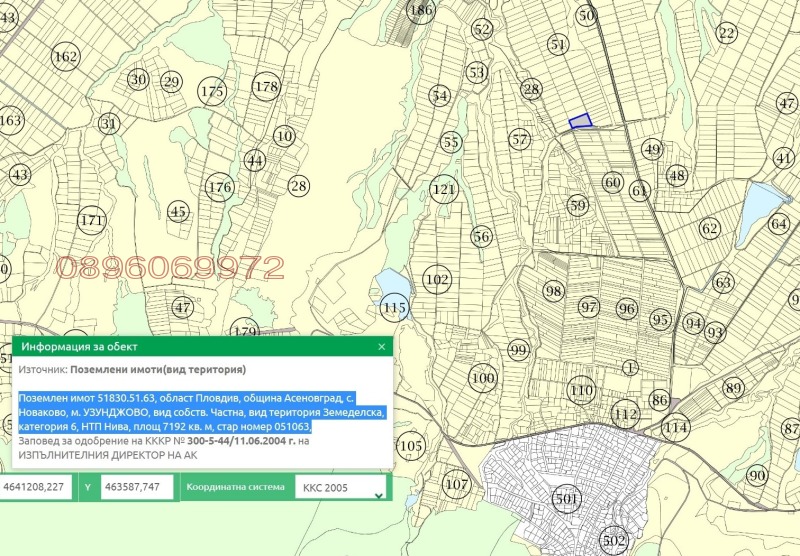Close the Информация за обект popup
The width and height of the screenshot is (800, 556).
(382, 347)
